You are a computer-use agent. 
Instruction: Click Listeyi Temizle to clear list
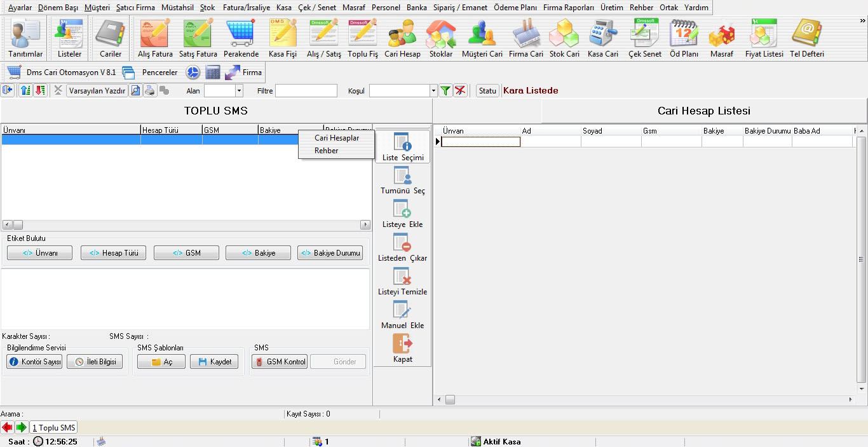(403, 281)
